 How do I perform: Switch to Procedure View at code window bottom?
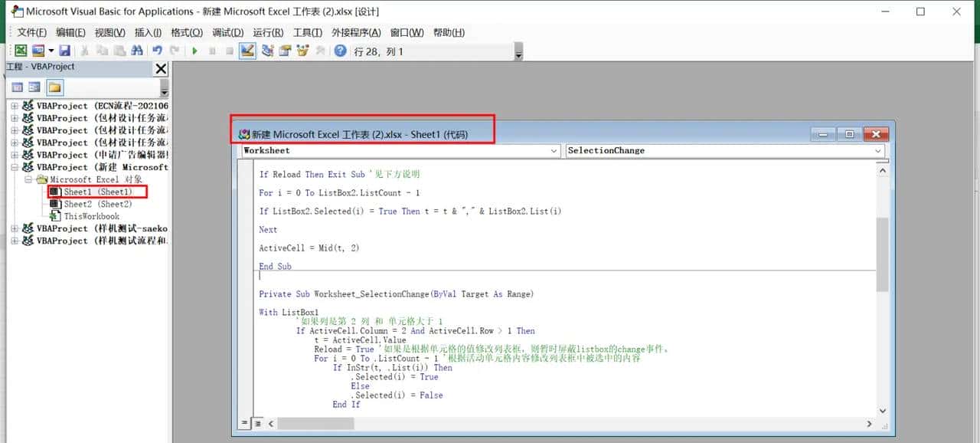tap(245, 423)
